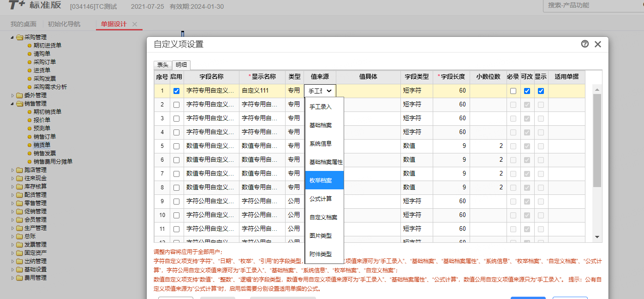Uncheck the 启用 checkbox in row 1
644x299 pixels.
pyautogui.click(x=176, y=91)
